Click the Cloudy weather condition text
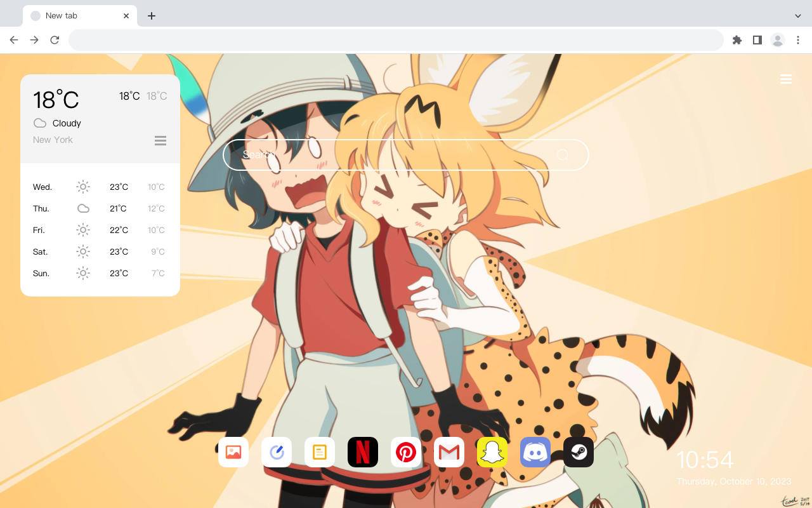This screenshot has height=508, width=812. click(x=67, y=123)
